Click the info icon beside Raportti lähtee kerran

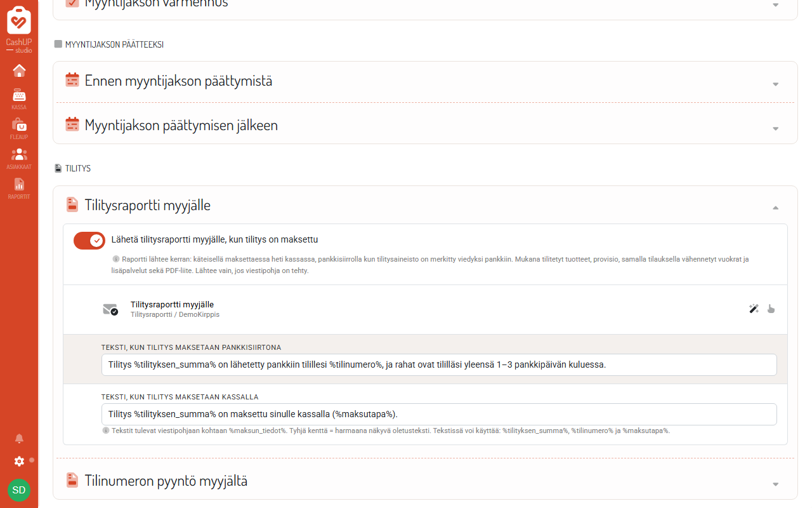(116, 259)
